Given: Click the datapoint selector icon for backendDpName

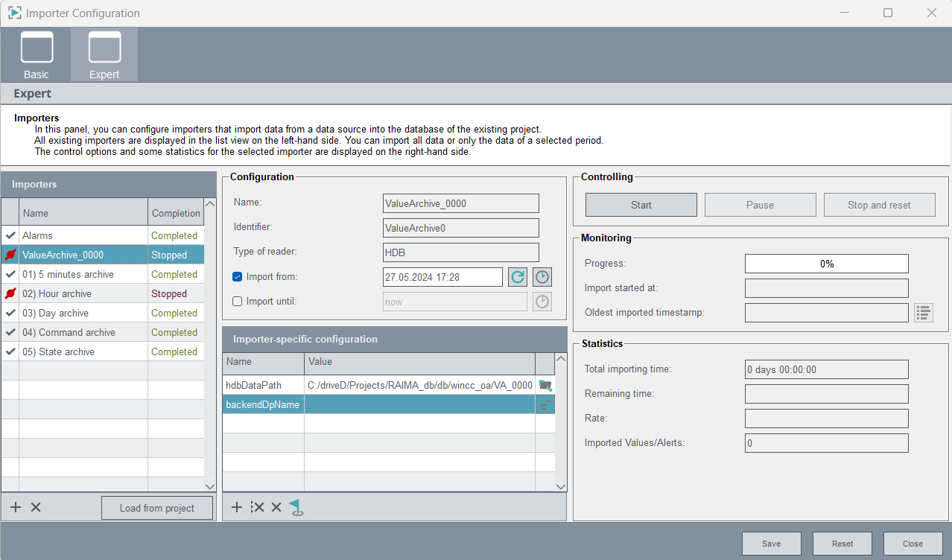Looking at the screenshot, I should point(545,404).
